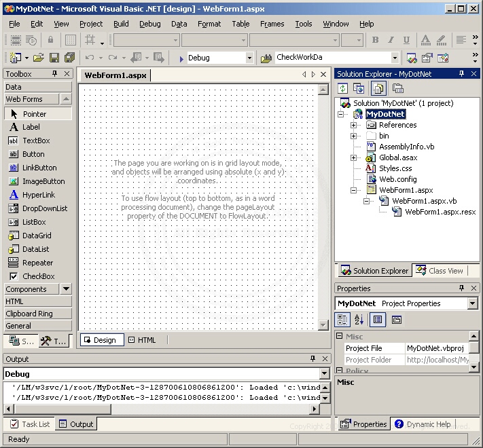Toggle Show All Files in Solution Explorer
The image size is (483, 448).
[378, 89]
